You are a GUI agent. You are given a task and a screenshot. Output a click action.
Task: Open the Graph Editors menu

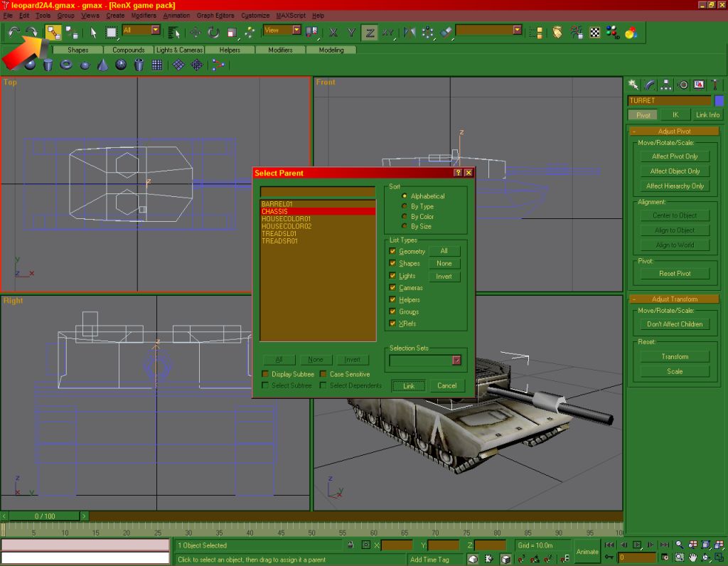215,16
